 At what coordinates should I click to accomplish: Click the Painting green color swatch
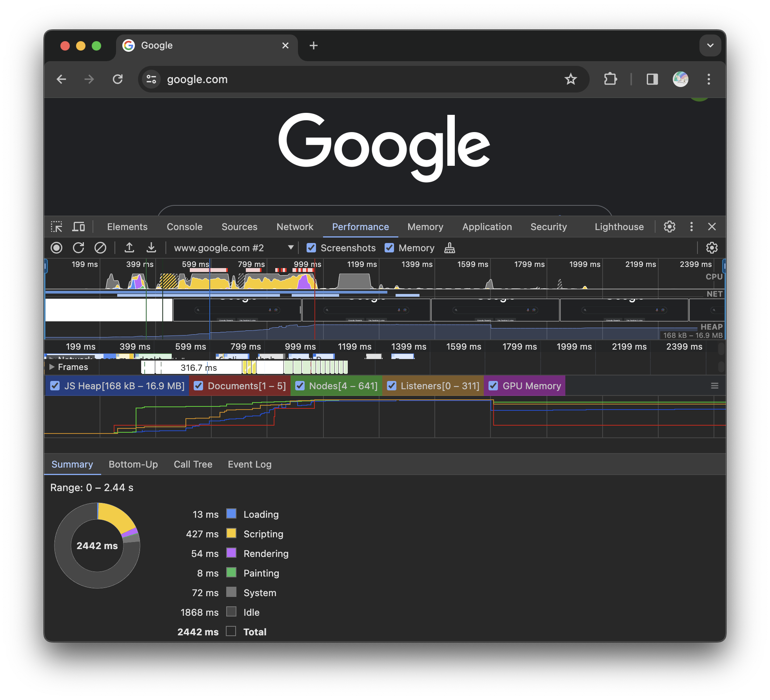(x=231, y=573)
